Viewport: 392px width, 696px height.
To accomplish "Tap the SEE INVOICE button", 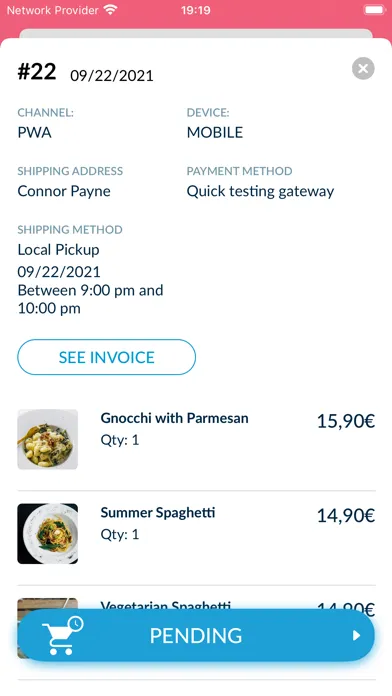I will click(x=107, y=357).
